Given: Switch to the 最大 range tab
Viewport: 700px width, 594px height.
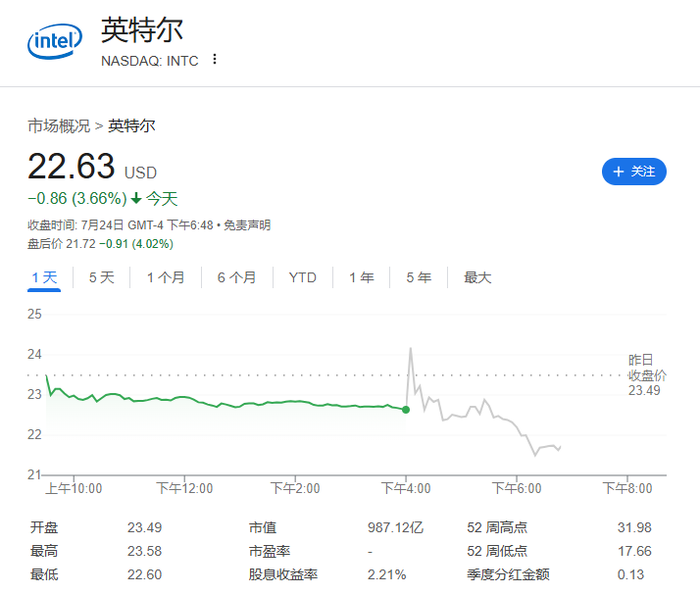Looking at the screenshot, I should 477,277.
